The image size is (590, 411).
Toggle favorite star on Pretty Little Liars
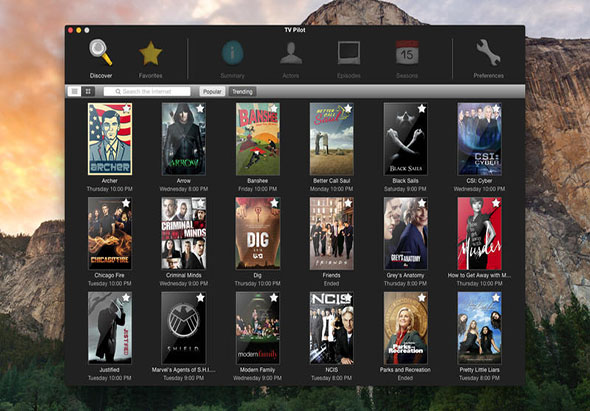click(x=496, y=298)
